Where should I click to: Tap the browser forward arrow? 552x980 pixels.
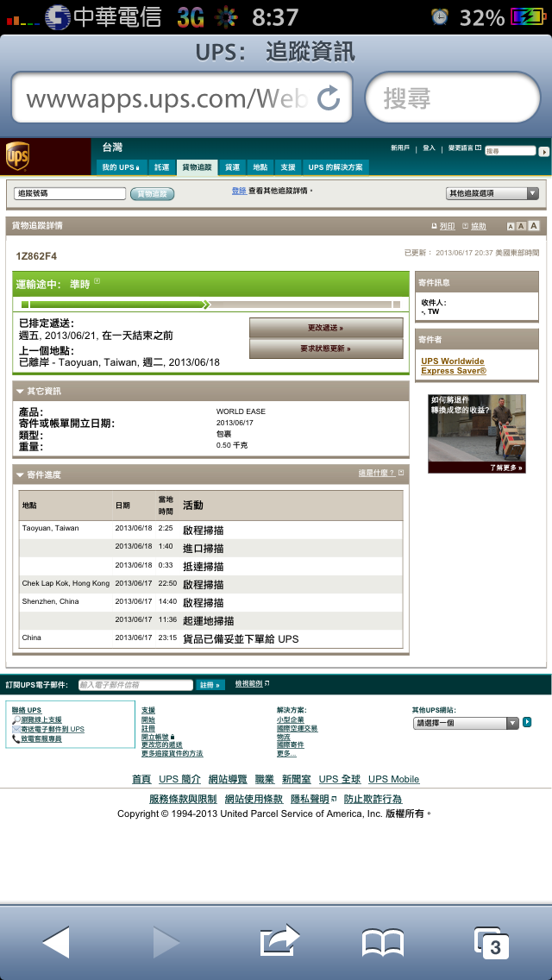pos(166,942)
